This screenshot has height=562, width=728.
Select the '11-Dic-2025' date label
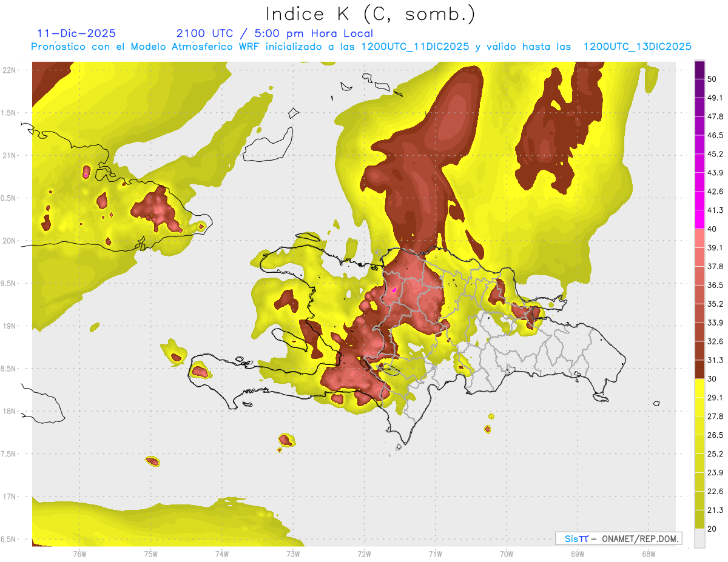pos(76,33)
